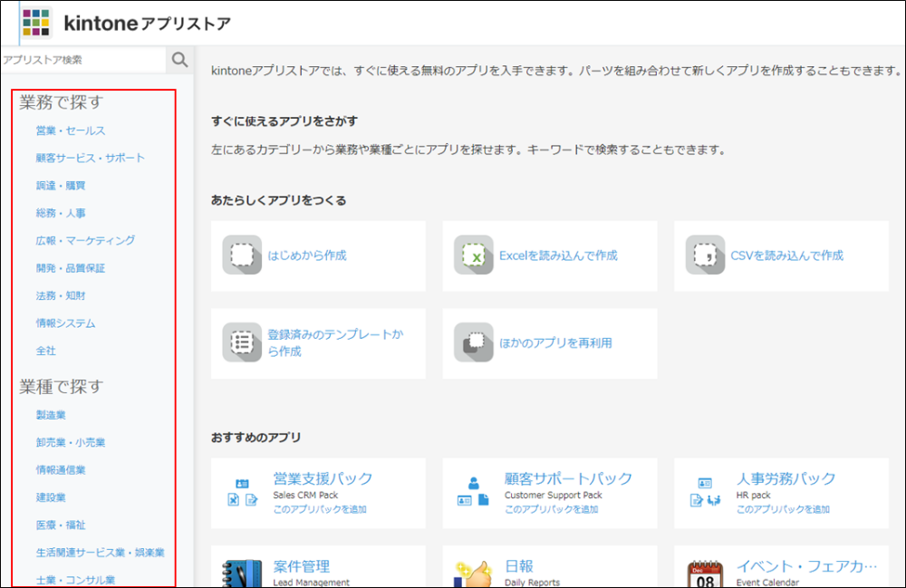Open the 顧客サポートパック title link

pyautogui.click(x=569, y=478)
